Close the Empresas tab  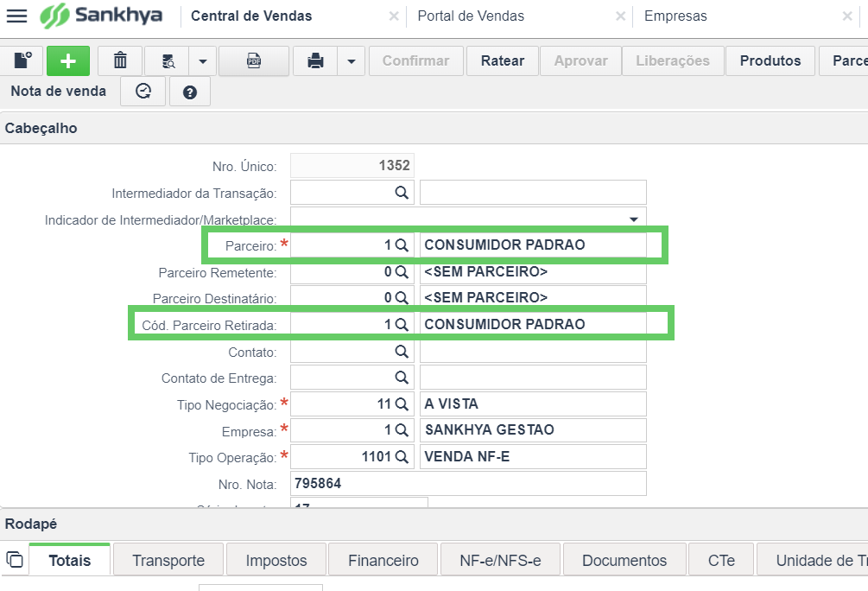847,16
